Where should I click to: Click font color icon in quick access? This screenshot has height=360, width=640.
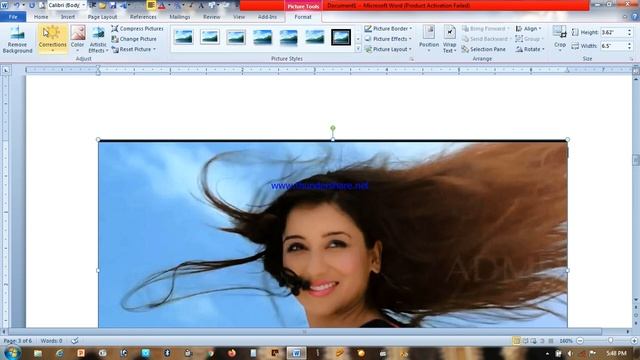click(x=162, y=5)
